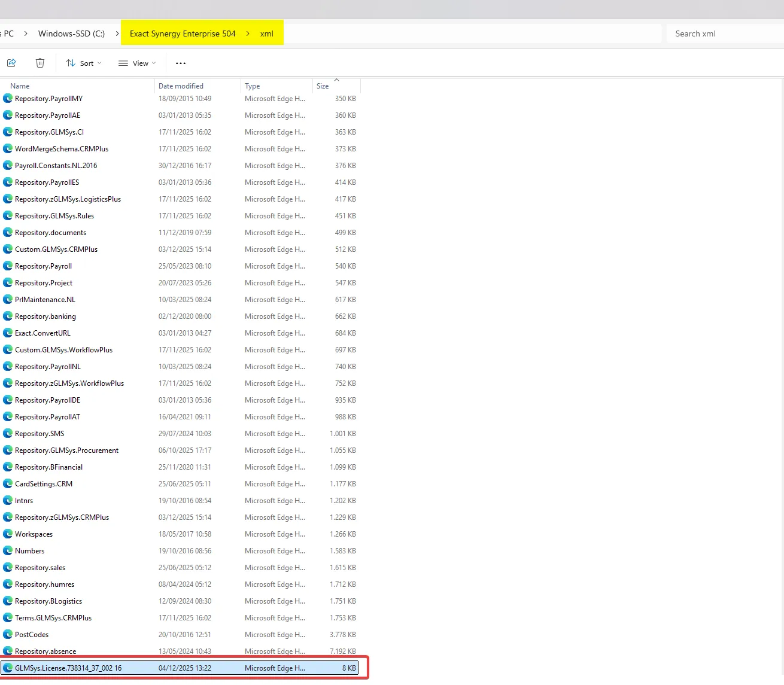Open the See more ellipsis menu
The width and height of the screenshot is (784, 685).
click(x=181, y=63)
